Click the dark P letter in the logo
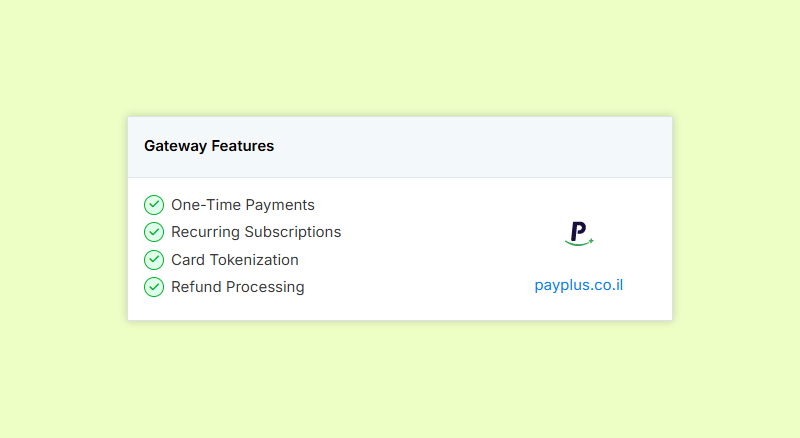Viewport: 800px width, 438px height. coord(578,230)
